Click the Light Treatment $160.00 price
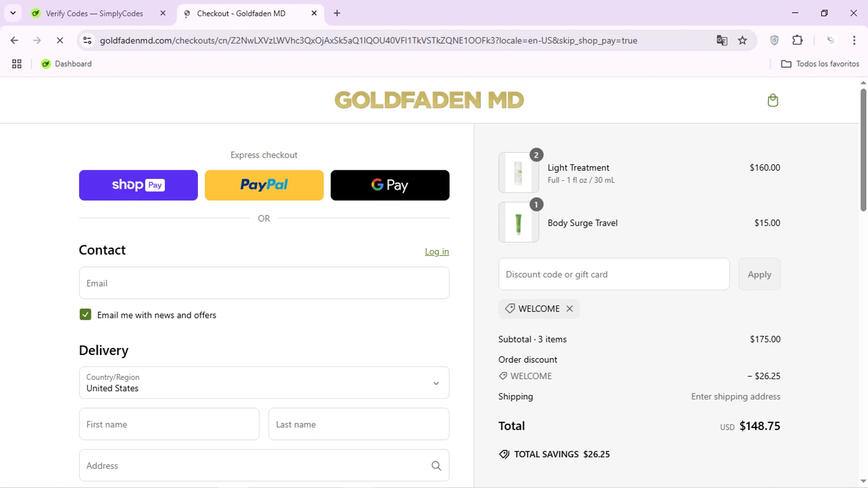Viewport: 868px width, 488px height. pos(765,168)
